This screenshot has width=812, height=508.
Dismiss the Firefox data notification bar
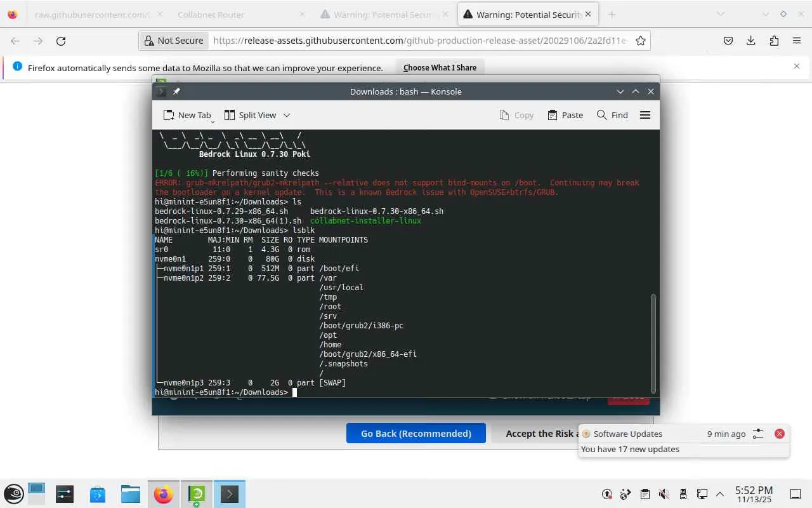coord(797,66)
